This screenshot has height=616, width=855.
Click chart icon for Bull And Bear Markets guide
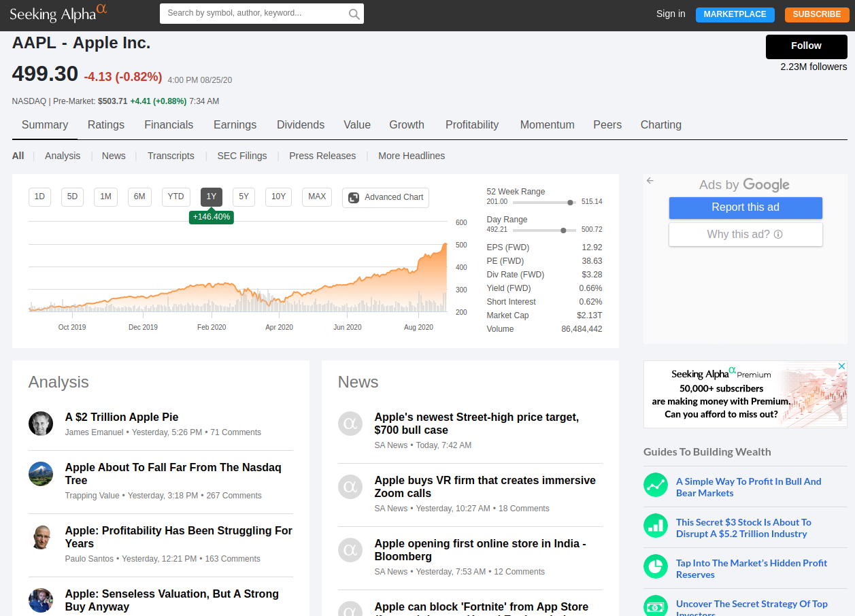[656, 485]
